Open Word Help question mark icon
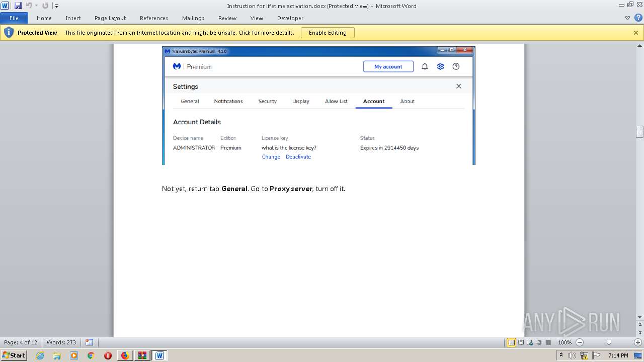The height and width of the screenshot is (362, 644). point(637,18)
